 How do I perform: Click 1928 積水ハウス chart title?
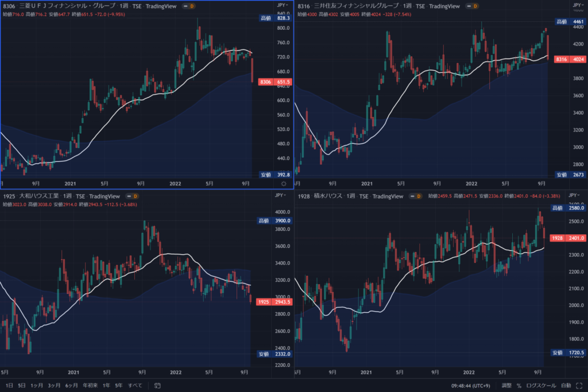320,196
